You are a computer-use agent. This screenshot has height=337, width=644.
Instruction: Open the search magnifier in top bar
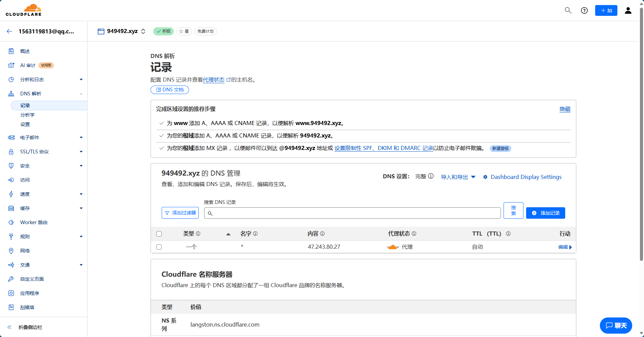568,10
